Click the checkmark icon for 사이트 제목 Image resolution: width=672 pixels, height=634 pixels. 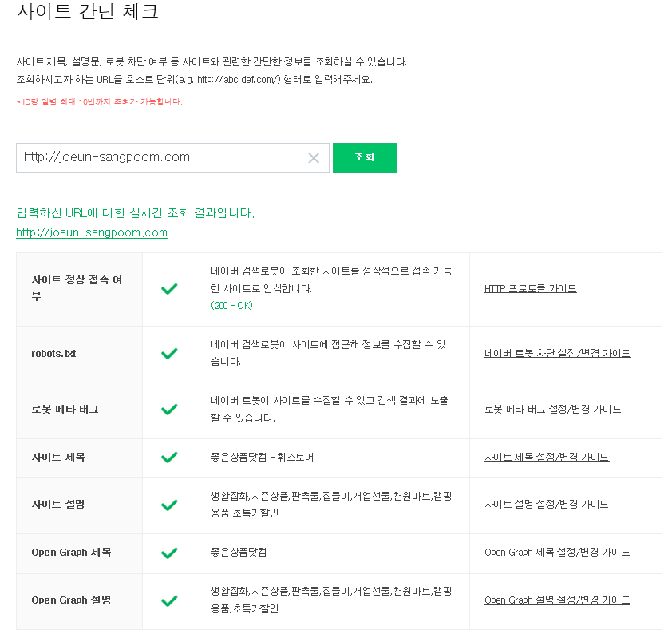[x=169, y=458]
